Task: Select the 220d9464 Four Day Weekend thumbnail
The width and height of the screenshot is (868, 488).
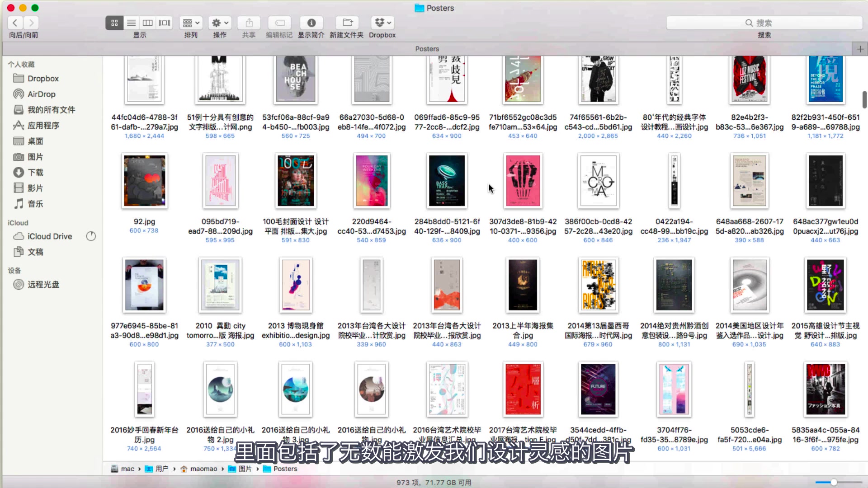Action: [371, 181]
